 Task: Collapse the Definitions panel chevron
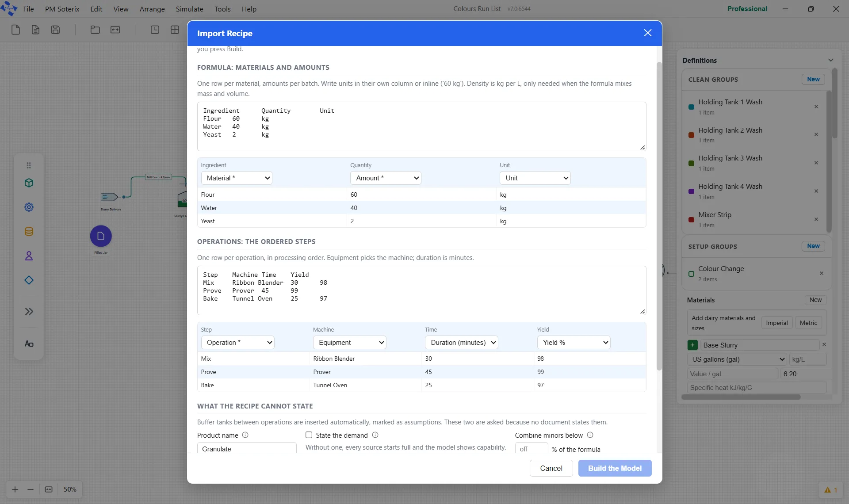tap(831, 60)
